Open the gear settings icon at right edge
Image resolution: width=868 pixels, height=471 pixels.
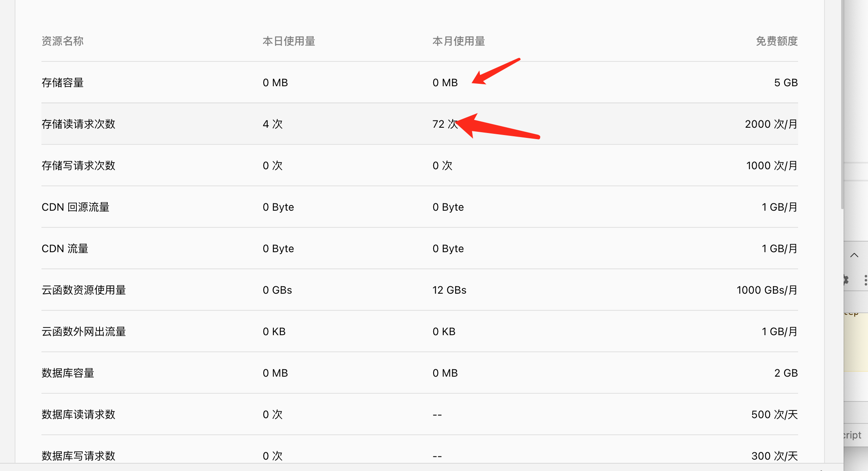click(846, 280)
